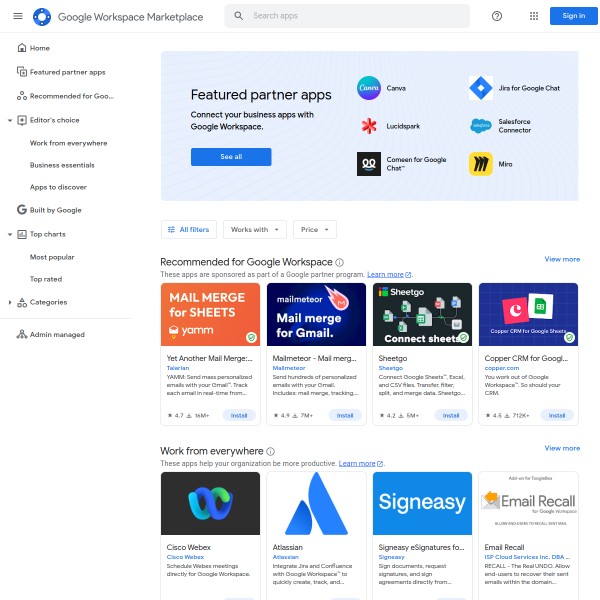Screen dimensions: 600x600
Task: Open the Mailmeteor Mail merge for Gmail thumbnail
Action: (x=316, y=315)
